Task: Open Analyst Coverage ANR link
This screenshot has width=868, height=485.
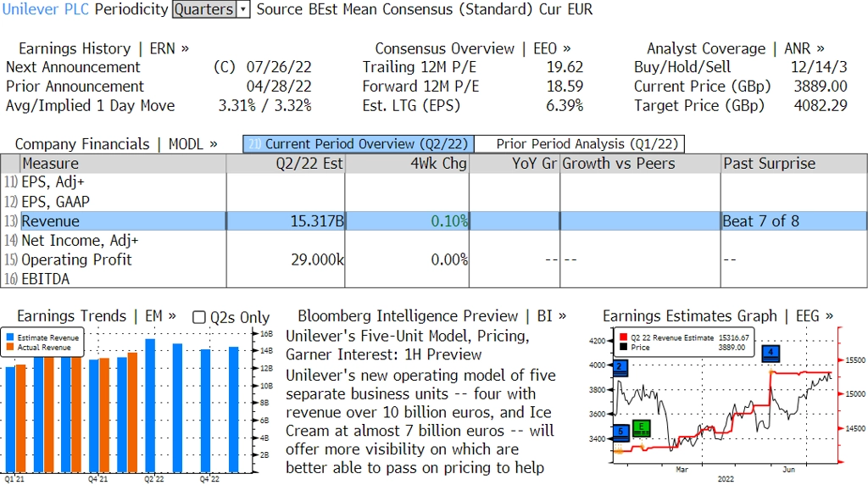Action: [735, 48]
